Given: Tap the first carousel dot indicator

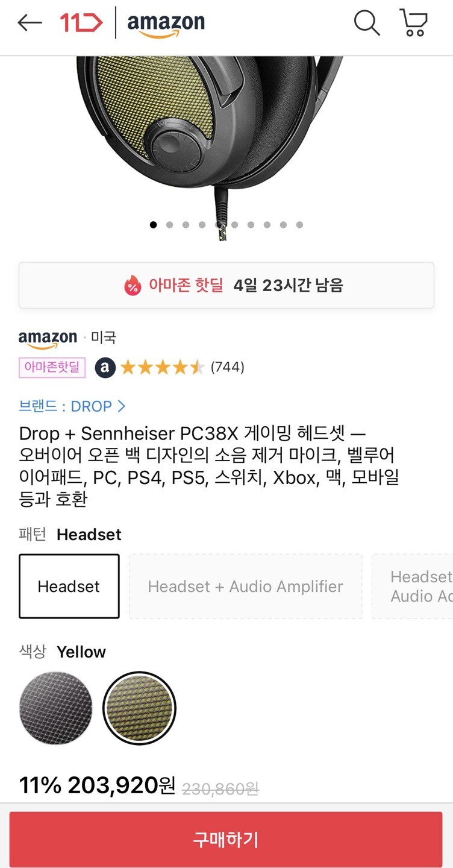Looking at the screenshot, I should [153, 224].
